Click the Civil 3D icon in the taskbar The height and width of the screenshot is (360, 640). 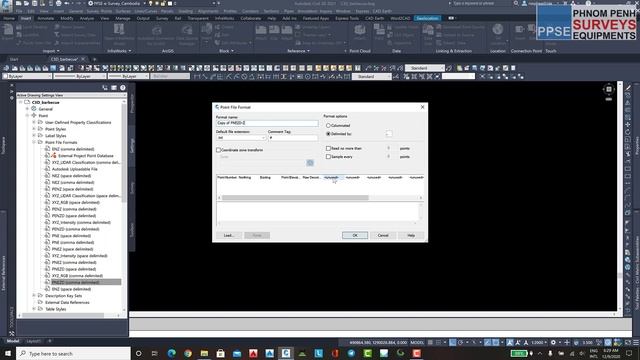pyautogui.click(x=286, y=353)
